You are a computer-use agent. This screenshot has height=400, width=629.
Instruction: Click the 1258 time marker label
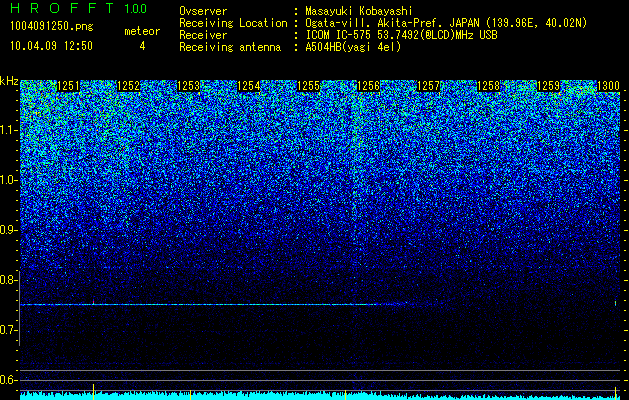click(x=488, y=86)
